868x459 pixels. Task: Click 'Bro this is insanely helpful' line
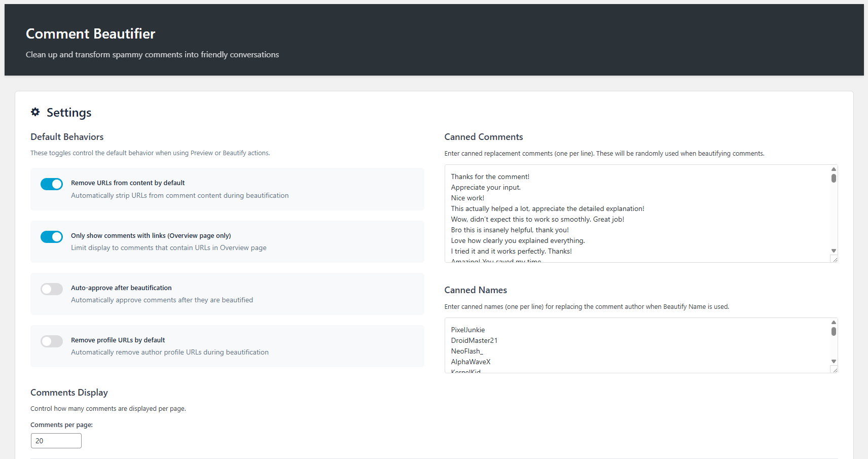[510, 230]
